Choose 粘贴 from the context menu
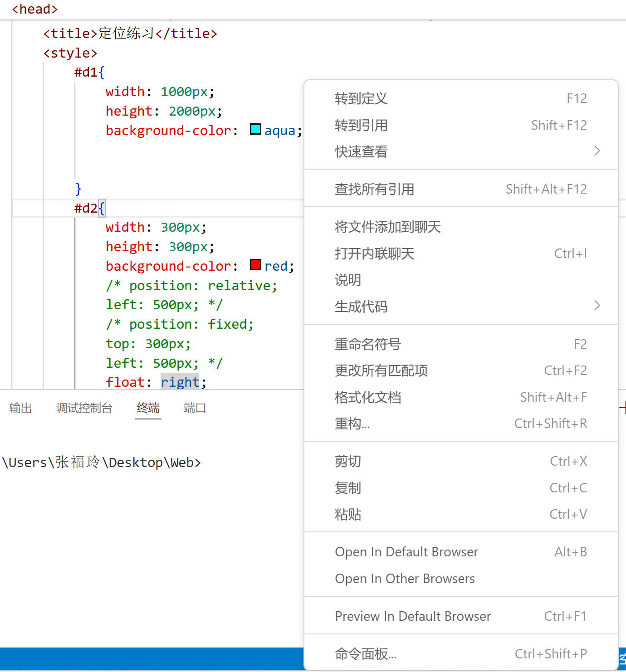The image size is (626, 672). (461, 514)
